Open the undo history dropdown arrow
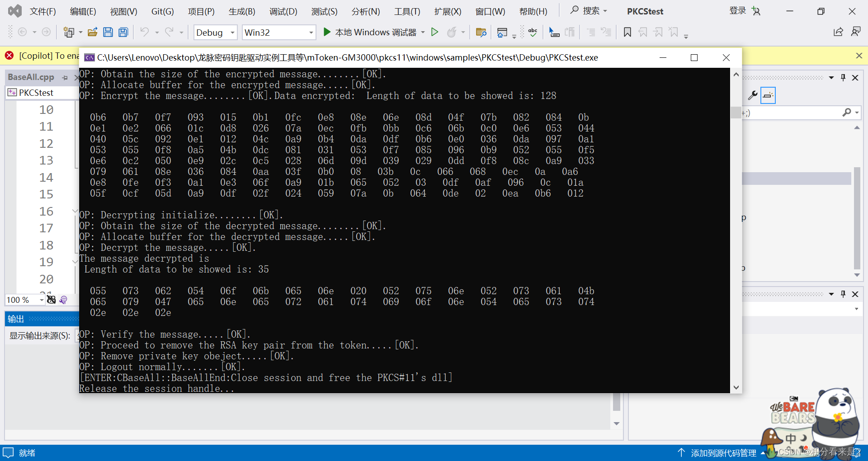 [x=157, y=33]
